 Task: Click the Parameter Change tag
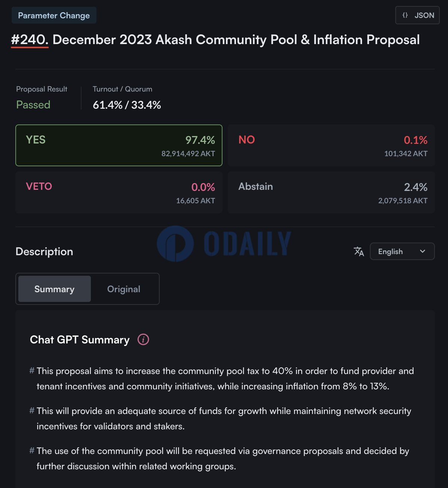(54, 15)
